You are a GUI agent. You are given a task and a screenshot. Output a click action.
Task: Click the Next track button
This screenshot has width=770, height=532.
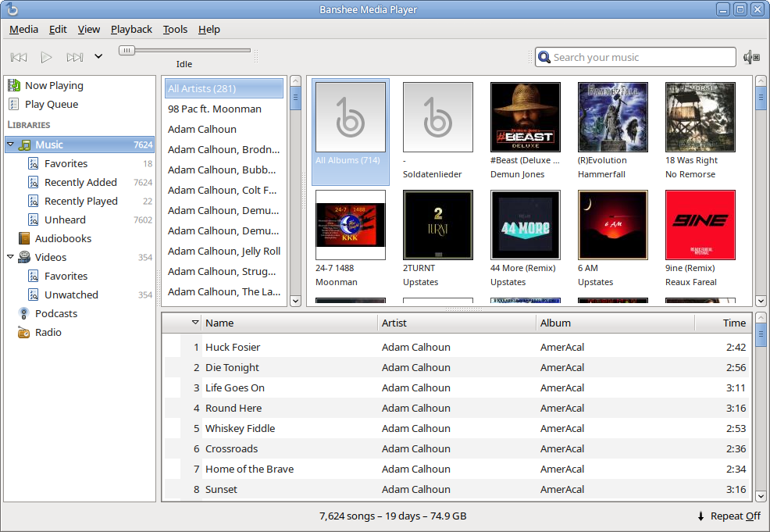[x=75, y=58]
